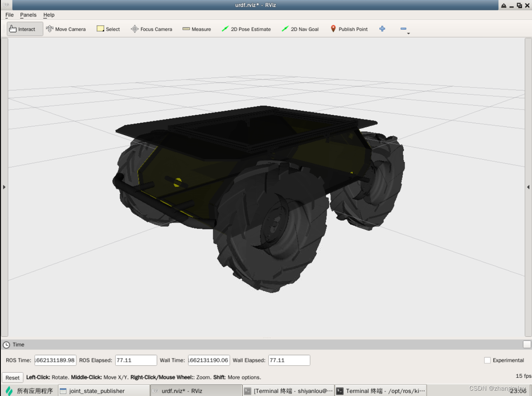Open the Panels menu
532x396 pixels.
coord(28,15)
